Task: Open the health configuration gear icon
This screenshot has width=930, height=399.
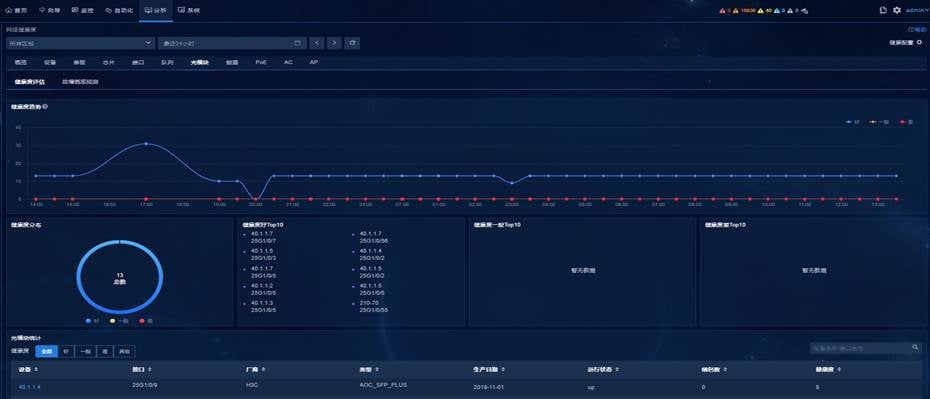Action: tap(919, 42)
